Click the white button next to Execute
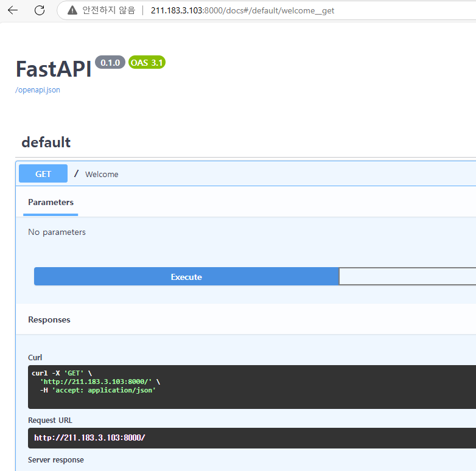 (407, 276)
